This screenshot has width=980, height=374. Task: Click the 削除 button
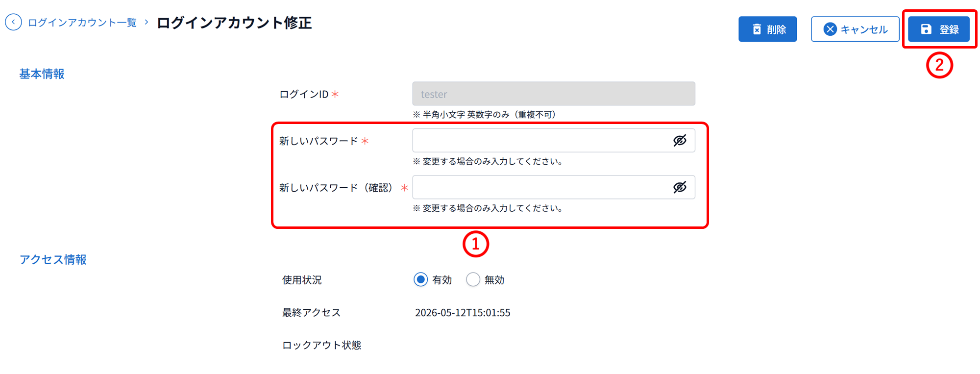click(768, 29)
